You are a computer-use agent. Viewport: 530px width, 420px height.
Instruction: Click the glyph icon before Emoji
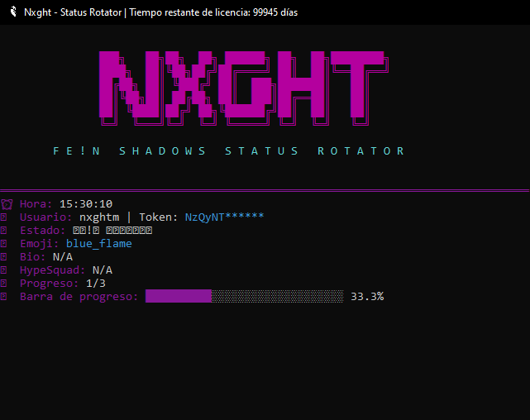coord(4,244)
